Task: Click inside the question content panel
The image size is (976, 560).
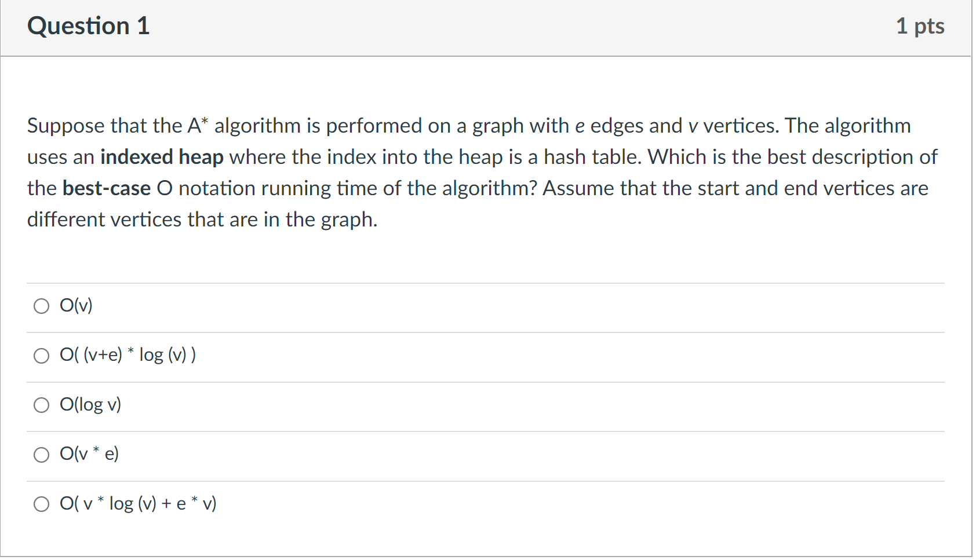Action: click(464, 255)
